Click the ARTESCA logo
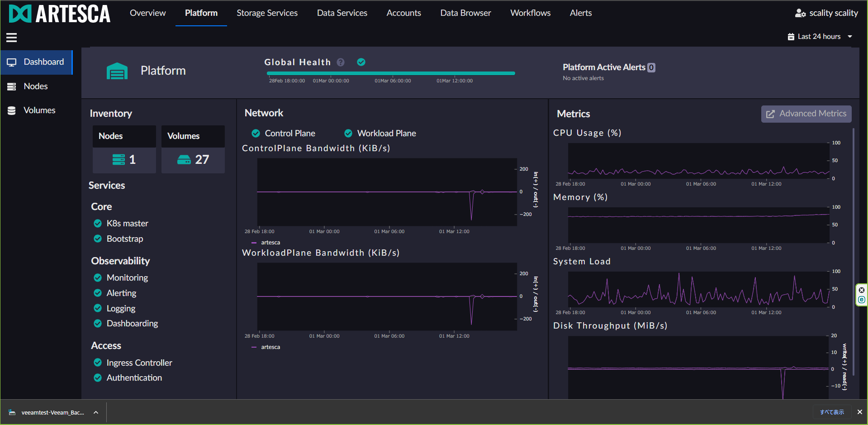 (59, 14)
